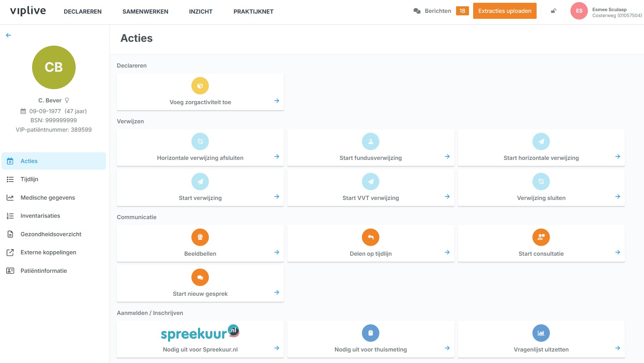Click the yellow Voeg zorgactiviteit toe icon
The height and width of the screenshot is (363, 644).
(200, 86)
